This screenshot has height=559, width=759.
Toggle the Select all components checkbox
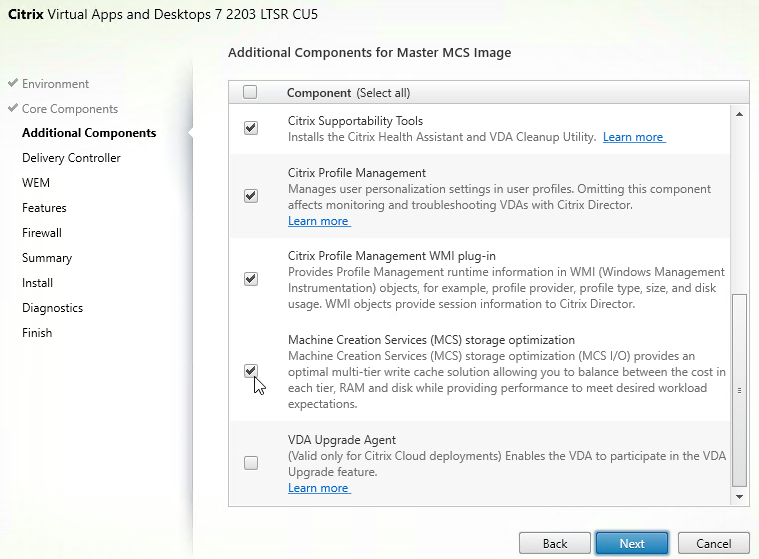pyautogui.click(x=250, y=92)
